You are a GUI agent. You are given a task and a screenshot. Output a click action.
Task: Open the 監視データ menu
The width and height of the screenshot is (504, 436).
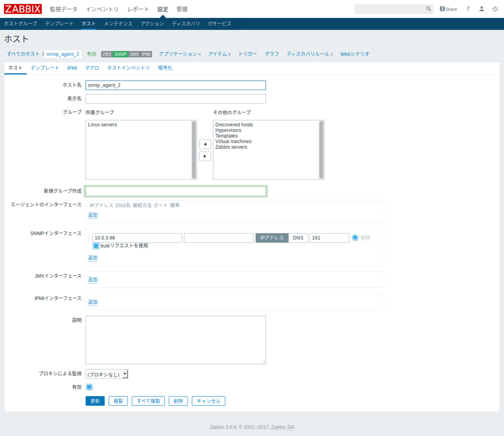[x=63, y=9]
